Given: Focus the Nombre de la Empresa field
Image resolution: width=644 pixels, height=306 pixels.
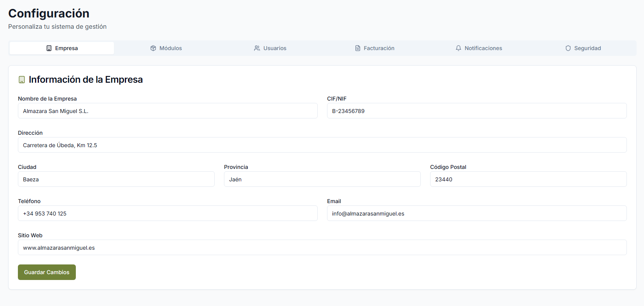Looking at the screenshot, I should coord(168,111).
